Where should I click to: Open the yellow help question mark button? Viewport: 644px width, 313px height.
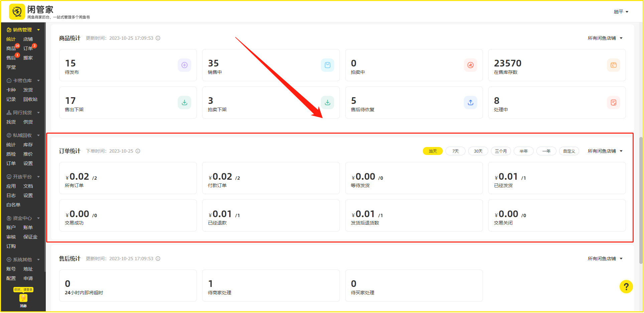626,286
